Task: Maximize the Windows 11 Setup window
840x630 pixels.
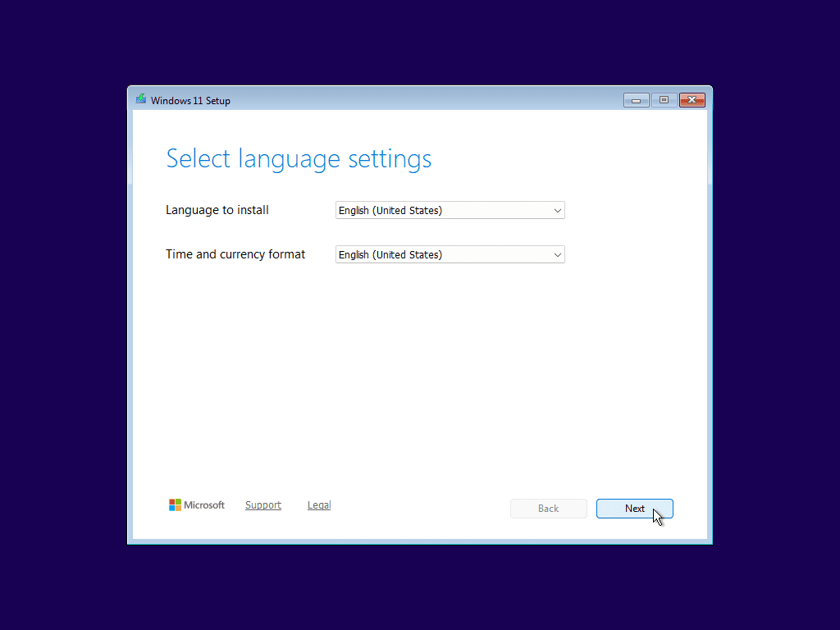Action: click(663, 100)
